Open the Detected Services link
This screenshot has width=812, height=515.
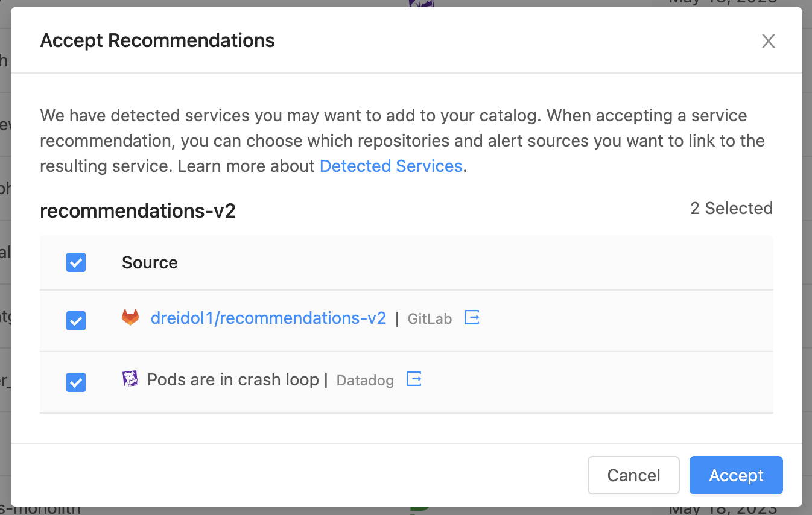(x=390, y=166)
